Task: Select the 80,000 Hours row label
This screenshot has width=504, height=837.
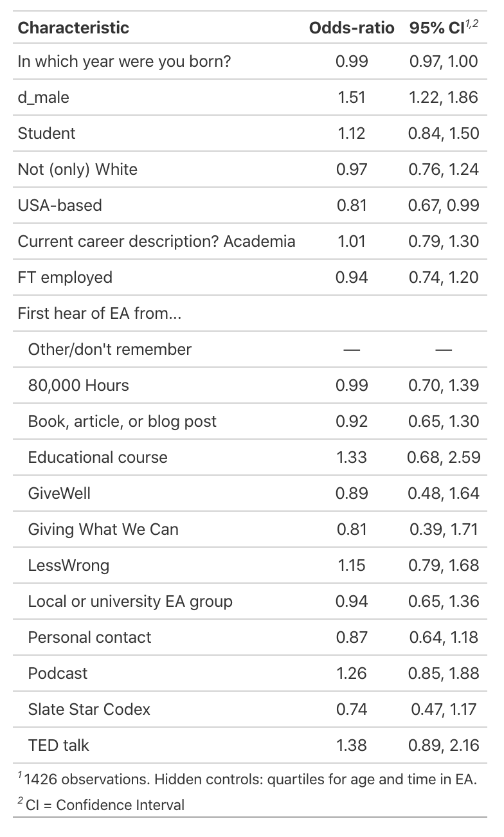Action: pos(78,385)
